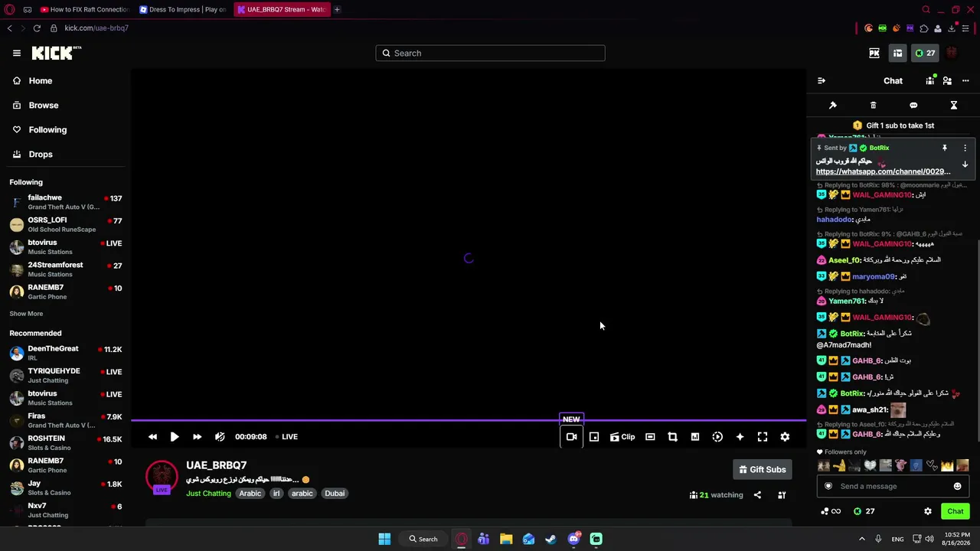Screen dimensions: 980x551
Task: Click the crop icon in player controls
Action: pos(672,437)
